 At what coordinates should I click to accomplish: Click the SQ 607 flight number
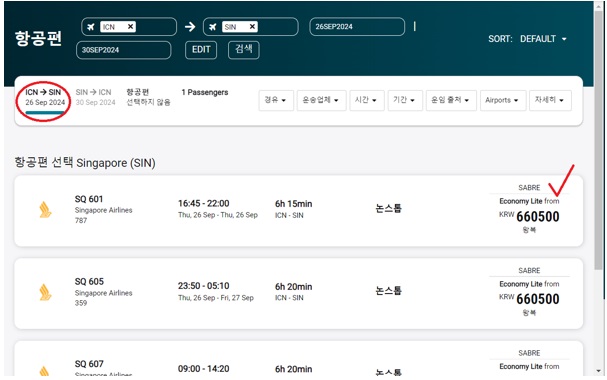point(89,364)
